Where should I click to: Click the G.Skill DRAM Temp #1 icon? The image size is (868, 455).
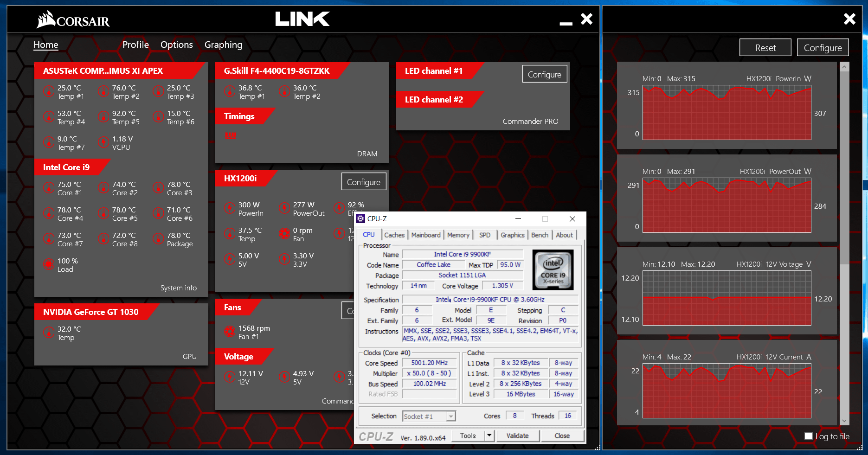230,91
